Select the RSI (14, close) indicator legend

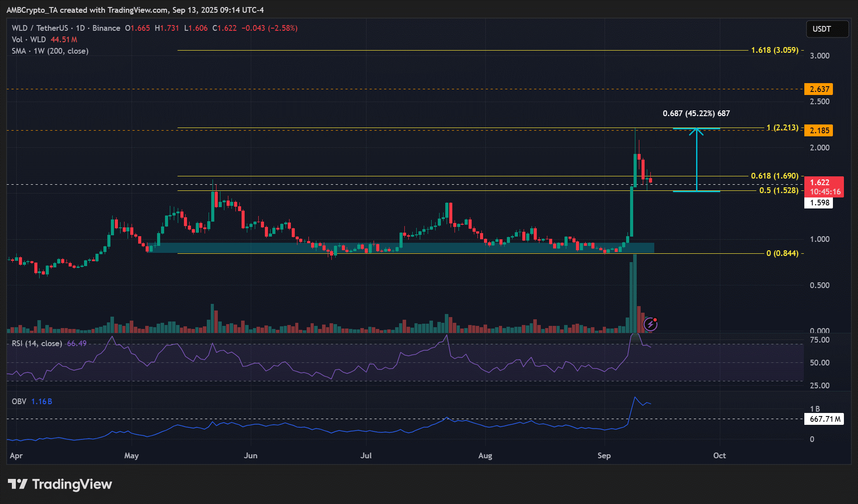[x=37, y=343]
